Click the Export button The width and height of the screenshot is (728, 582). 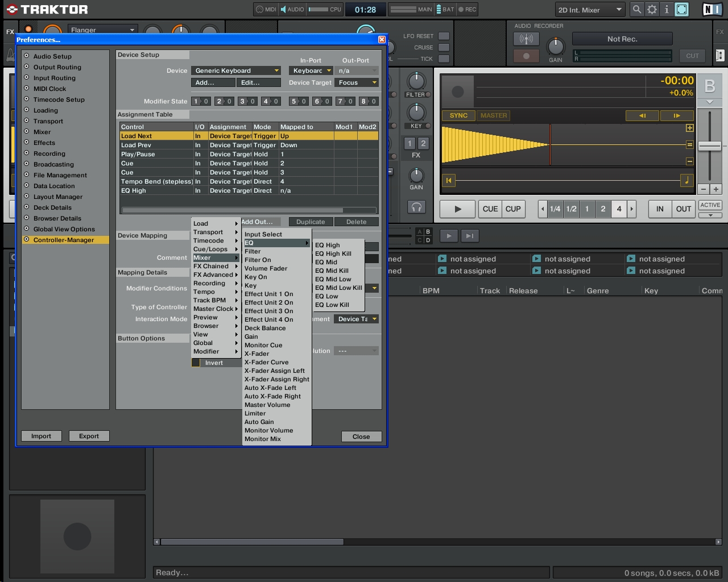(x=89, y=436)
